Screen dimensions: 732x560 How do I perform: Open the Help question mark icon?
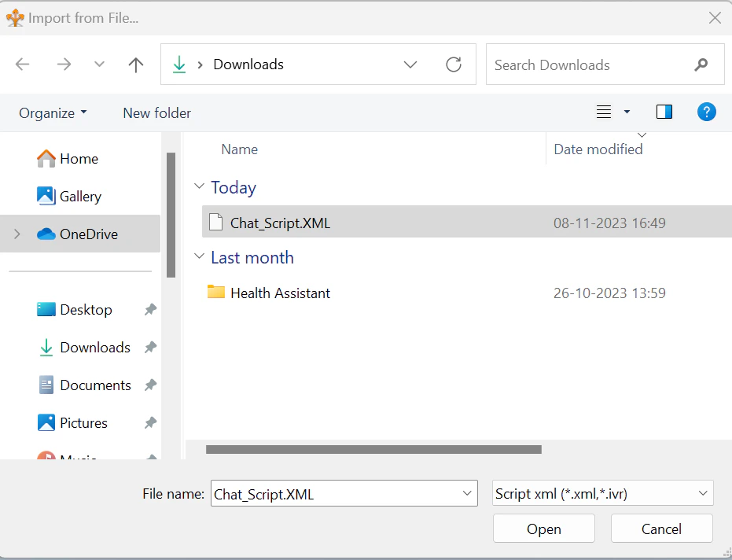tap(706, 112)
